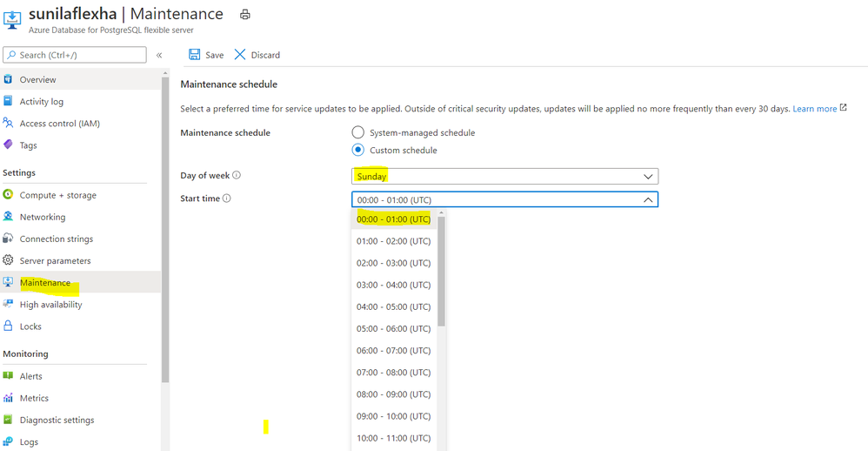This screenshot has height=451, width=868.
Task: Click the Locks padlock icon
Action: [8, 326]
